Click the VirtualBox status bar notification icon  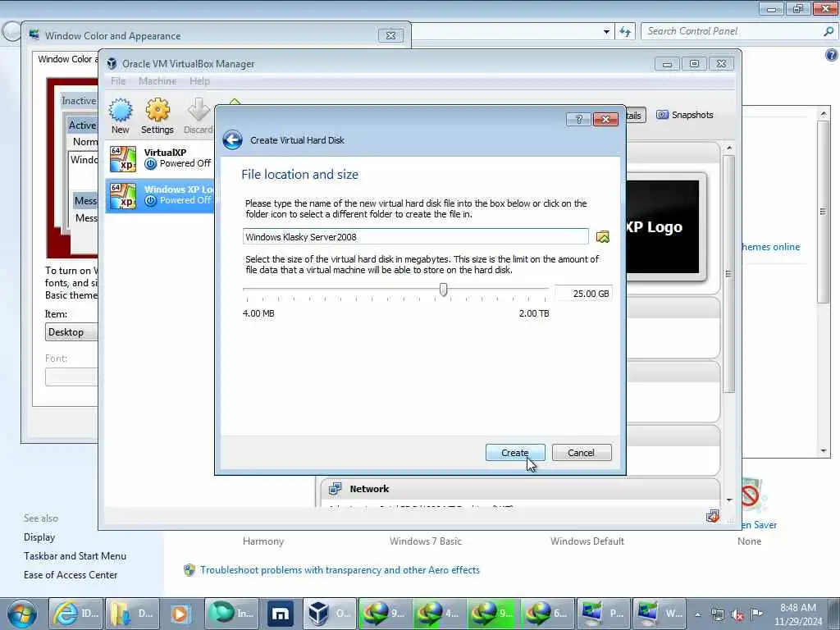click(x=713, y=517)
